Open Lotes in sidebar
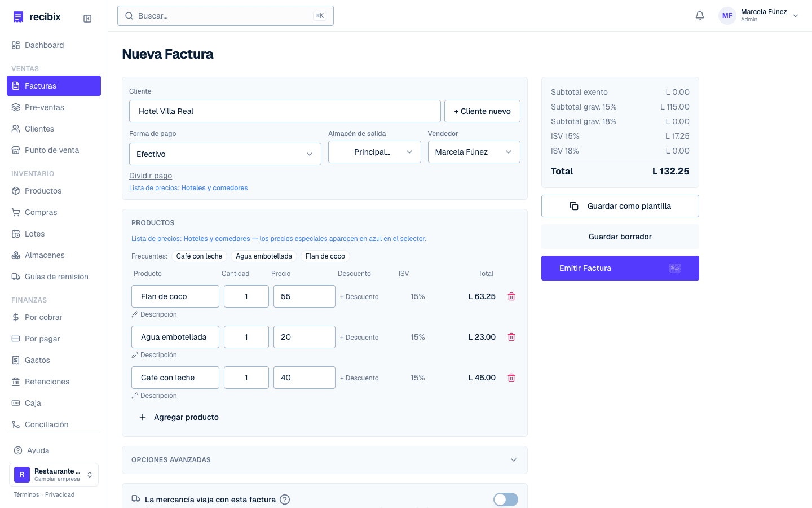Image resolution: width=812 pixels, height=508 pixels. pos(54,234)
